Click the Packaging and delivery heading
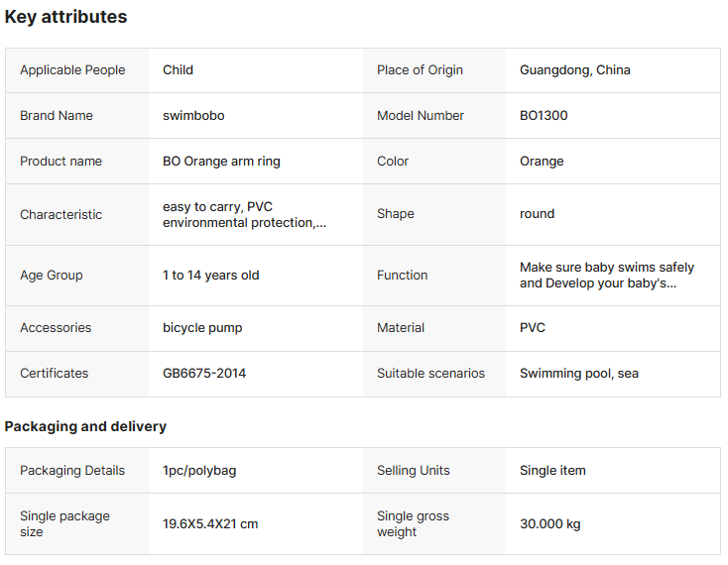Viewport: 728px width, 565px height. click(85, 426)
